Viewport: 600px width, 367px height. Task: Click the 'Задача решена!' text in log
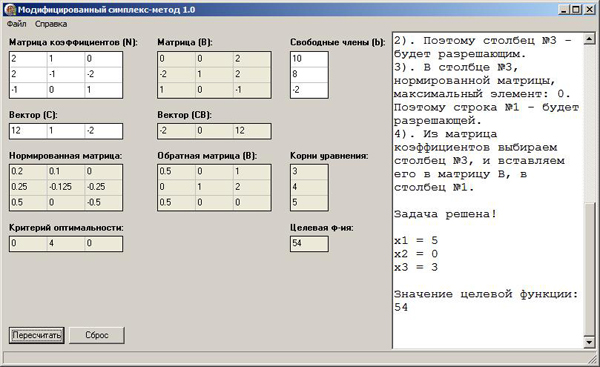coord(445,214)
